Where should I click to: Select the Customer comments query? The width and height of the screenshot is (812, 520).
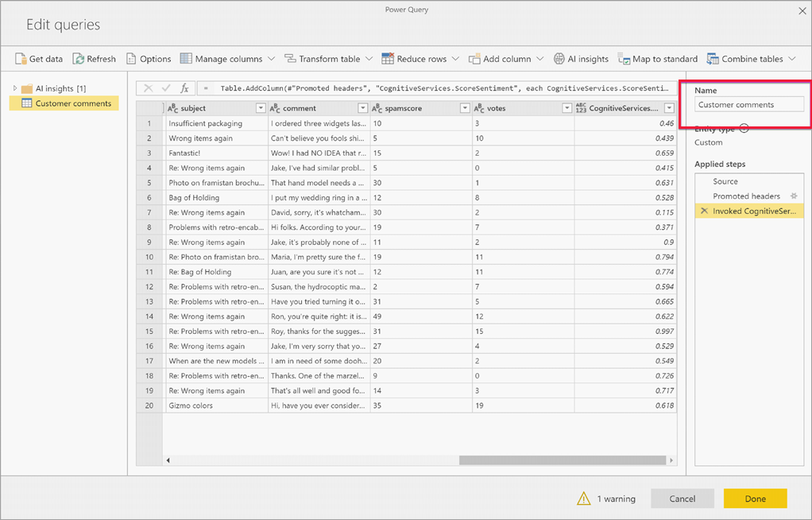pos(64,103)
